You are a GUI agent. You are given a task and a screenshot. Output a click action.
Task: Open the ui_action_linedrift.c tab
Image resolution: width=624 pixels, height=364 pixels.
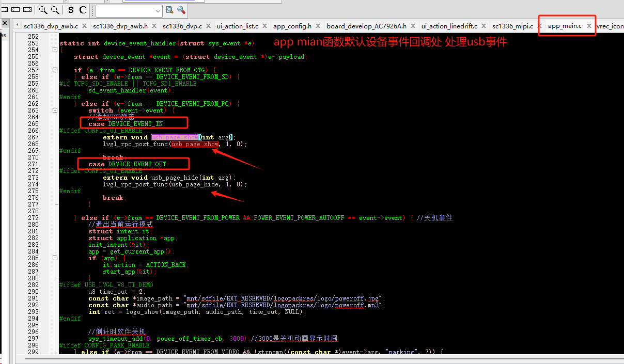[x=449, y=26]
